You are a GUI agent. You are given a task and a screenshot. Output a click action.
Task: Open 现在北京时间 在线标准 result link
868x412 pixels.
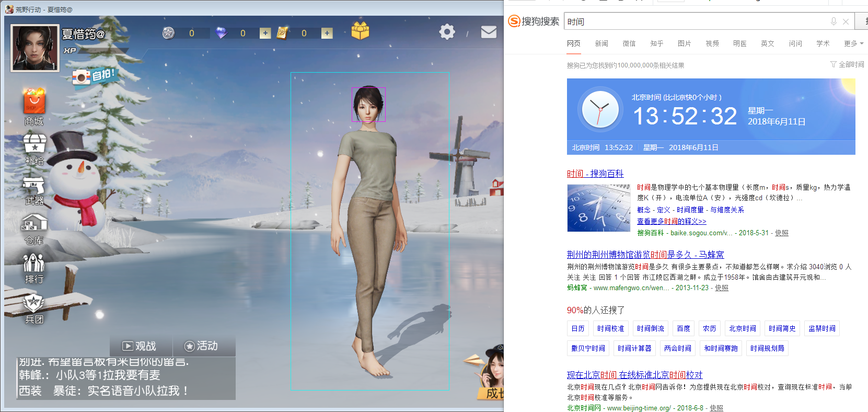(635, 375)
